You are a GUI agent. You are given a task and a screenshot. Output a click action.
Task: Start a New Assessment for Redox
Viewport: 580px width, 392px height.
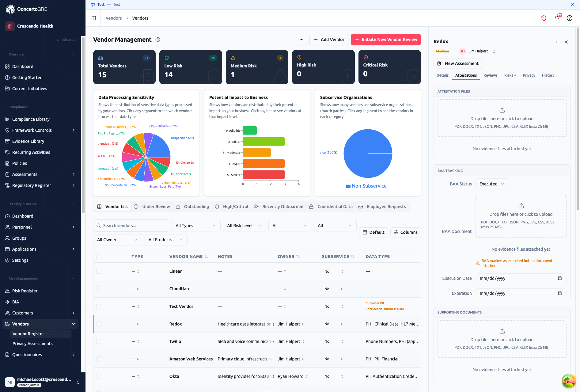tap(458, 63)
